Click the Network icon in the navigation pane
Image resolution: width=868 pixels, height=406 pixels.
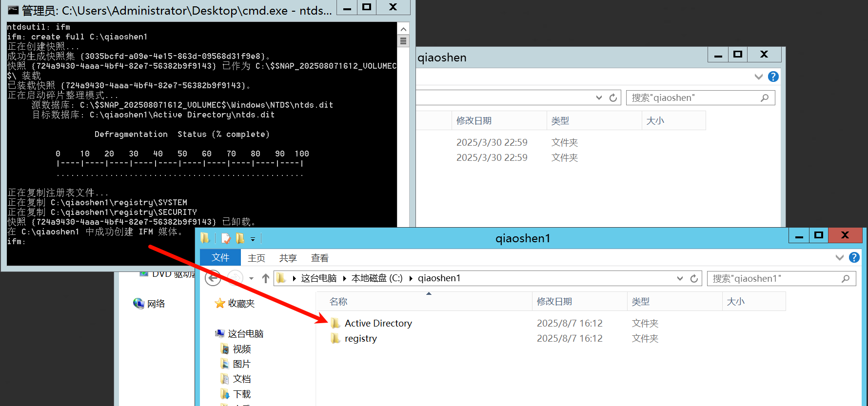(139, 304)
